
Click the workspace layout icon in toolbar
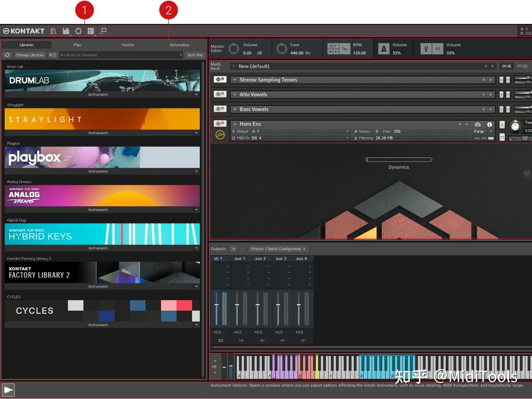coord(91,31)
